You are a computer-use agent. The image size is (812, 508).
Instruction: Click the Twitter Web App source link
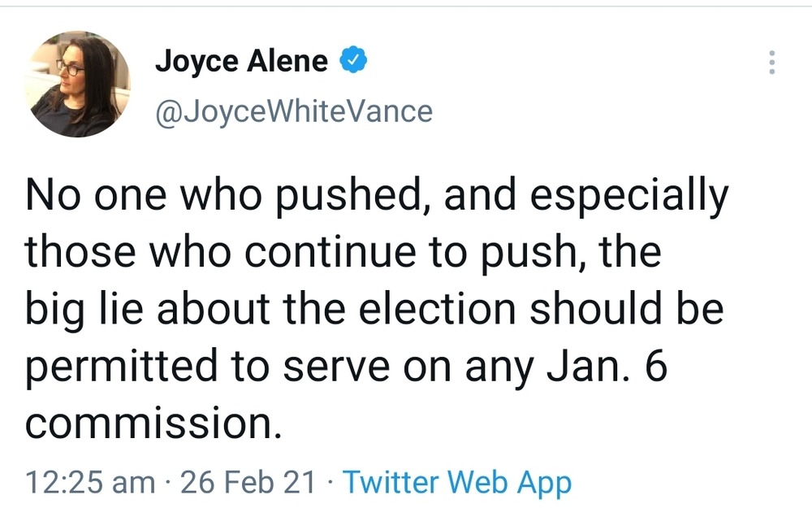coord(456,482)
